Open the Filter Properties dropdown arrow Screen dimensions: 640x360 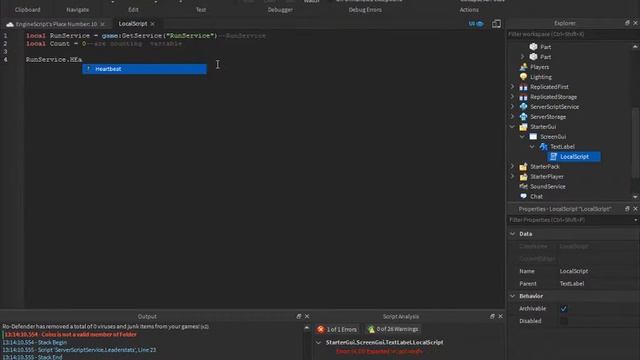point(636,220)
